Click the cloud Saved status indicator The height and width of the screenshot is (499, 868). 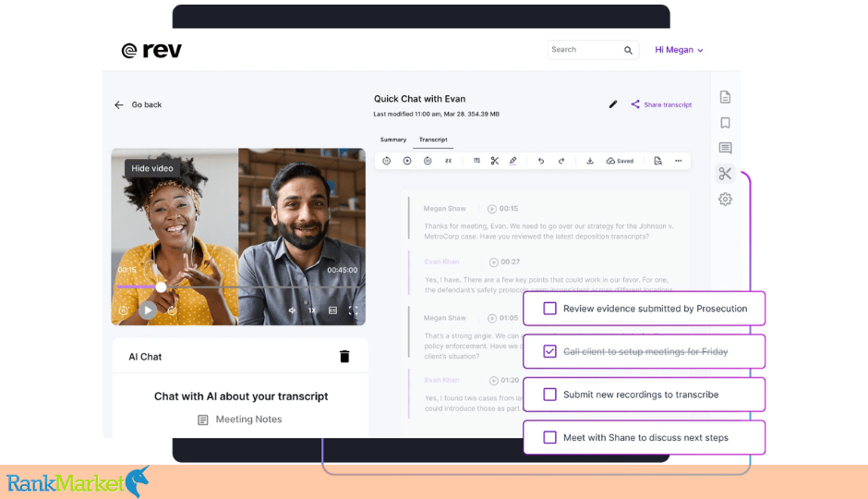tap(620, 161)
